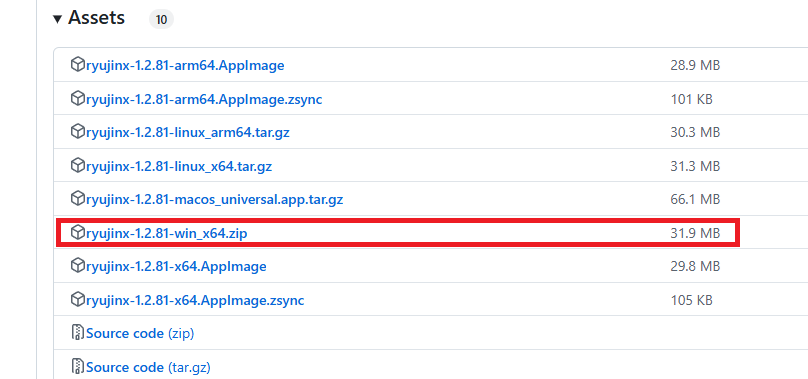Click package icon beside win_x64.zip
Image resolution: width=808 pixels, height=379 pixels.
pyautogui.click(x=77, y=233)
